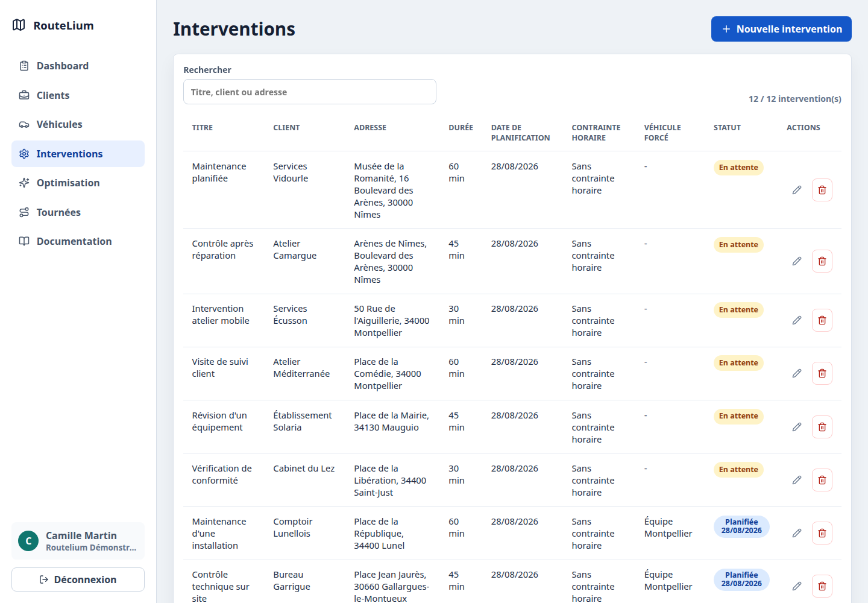868x603 pixels.
Task: Select the Interventions menu item
Action: [78, 154]
